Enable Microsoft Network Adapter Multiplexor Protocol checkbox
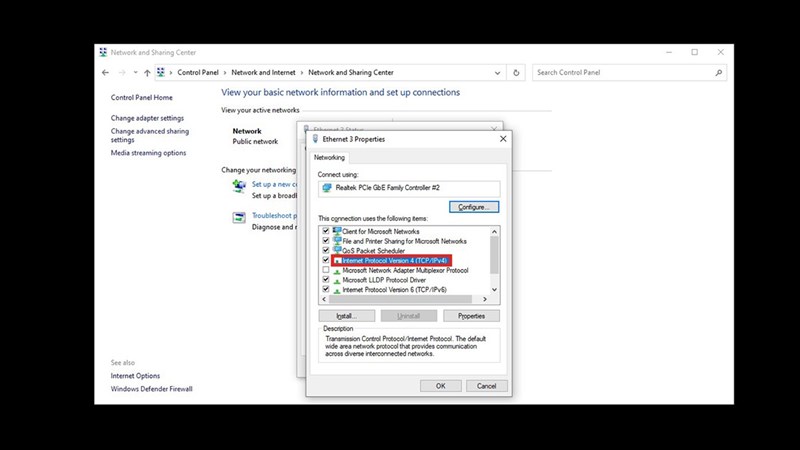Viewport: 800px width, 450px height. 326,270
